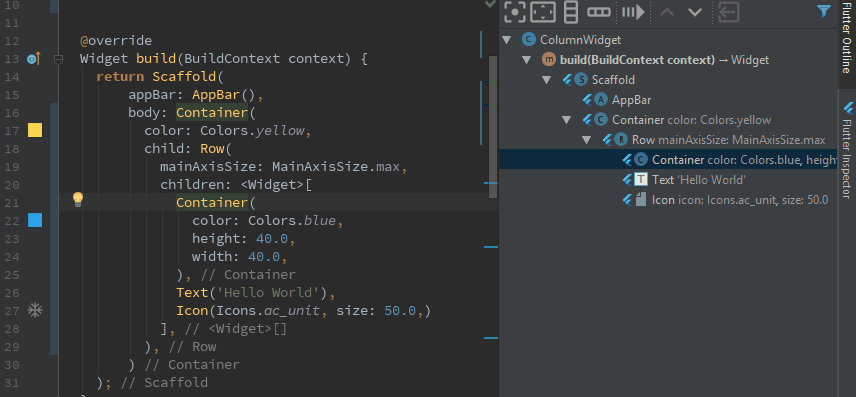Click the // Scaffold closing comment hint

coord(164,383)
